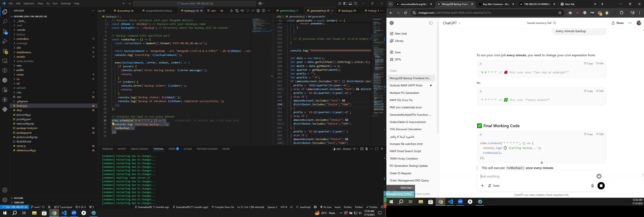Click the VS Code command center search box

pyautogui.click(x=194, y=3)
